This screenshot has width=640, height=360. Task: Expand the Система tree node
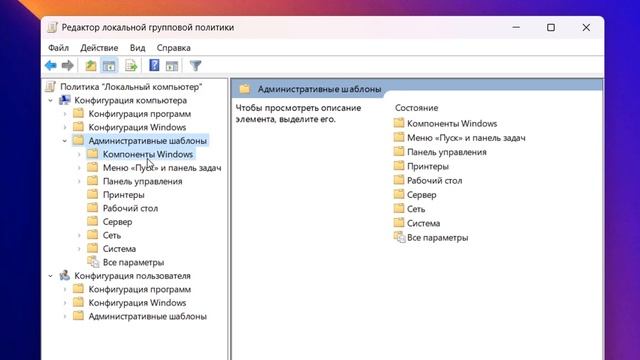point(79,249)
